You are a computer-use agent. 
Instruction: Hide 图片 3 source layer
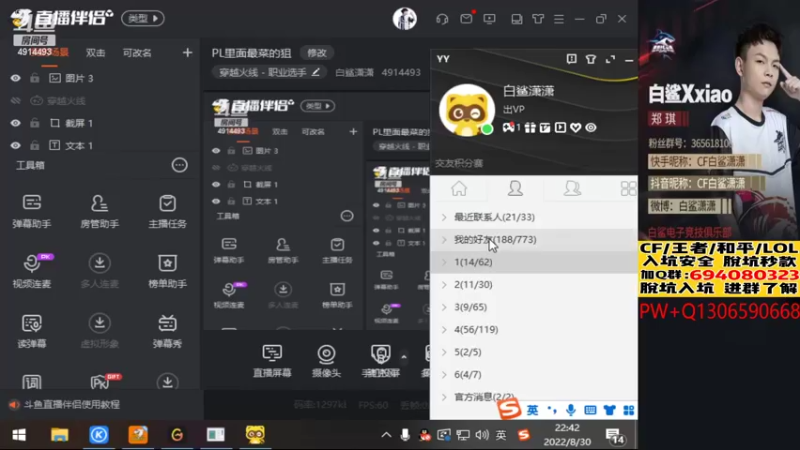15,78
